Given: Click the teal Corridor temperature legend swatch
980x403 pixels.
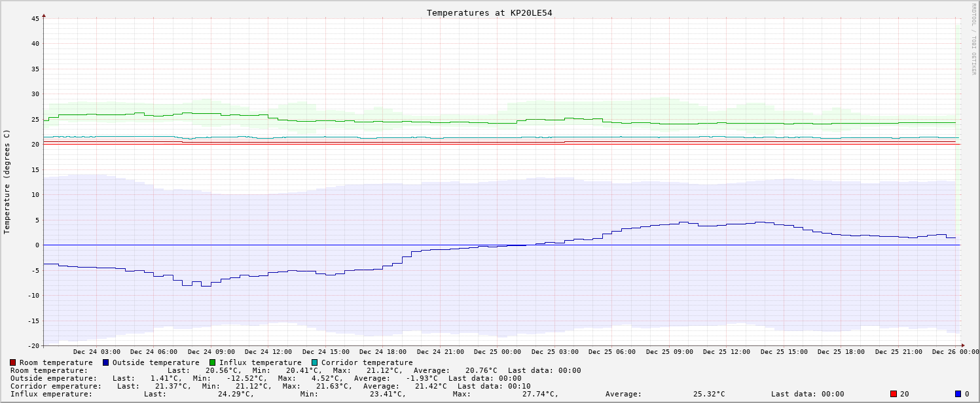Looking at the screenshot, I should pyautogui.click(x=314, y=362).
